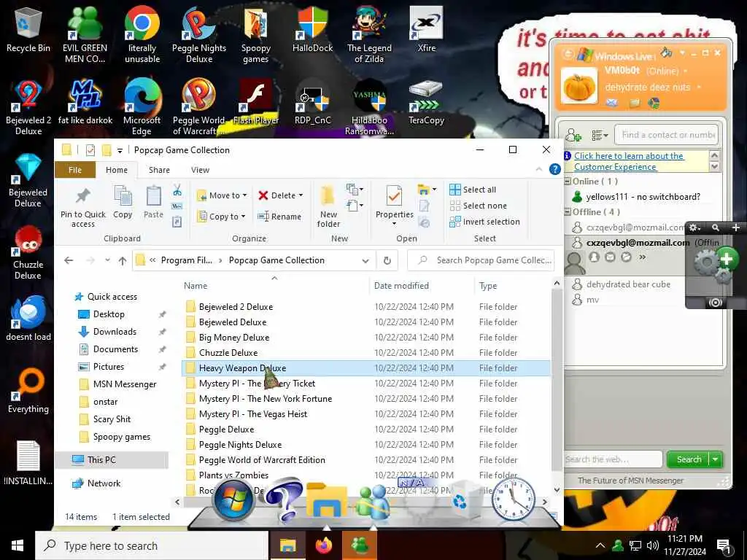This screenshot has height=560, width=747.
Task: Switch to the Home ribbon tab
Action: pyautogui.click(x=117, y=170)
